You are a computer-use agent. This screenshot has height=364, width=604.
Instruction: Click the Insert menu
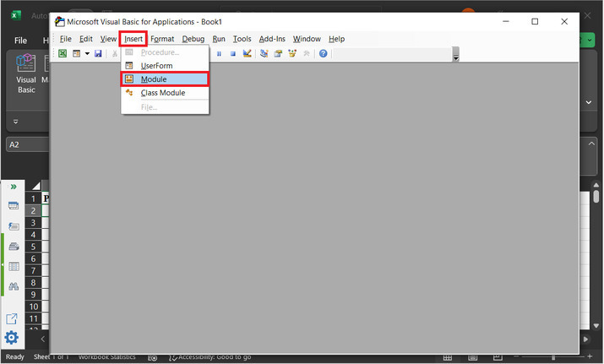pos(133,39)
